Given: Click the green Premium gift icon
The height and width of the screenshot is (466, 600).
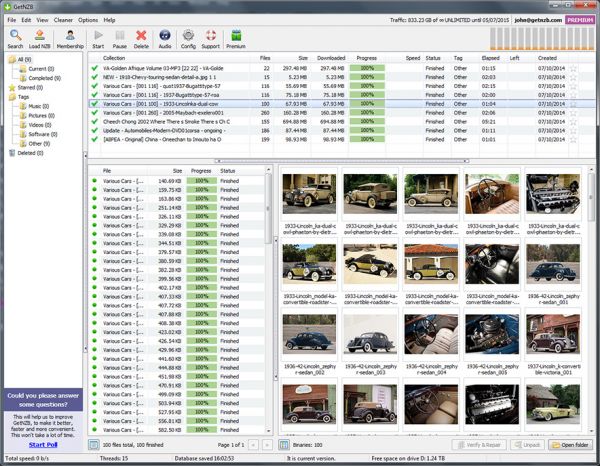Looking at the screenshot, I should click(236, 38).
